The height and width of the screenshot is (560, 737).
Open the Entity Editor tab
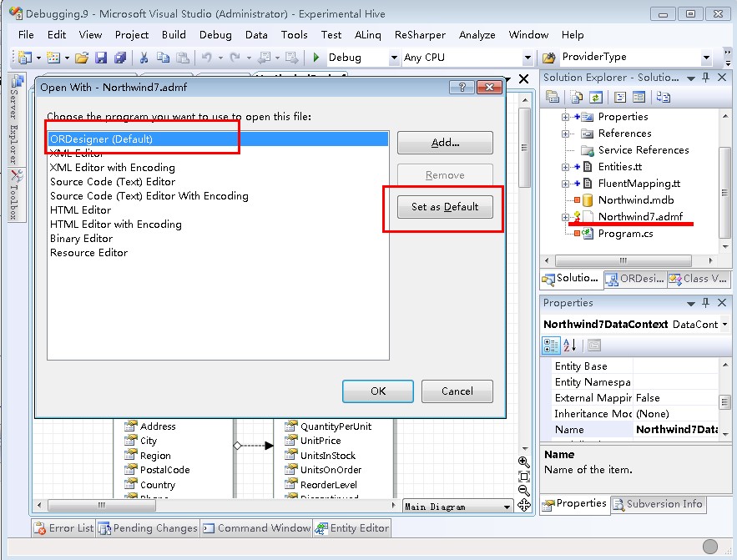click(352, 528)
